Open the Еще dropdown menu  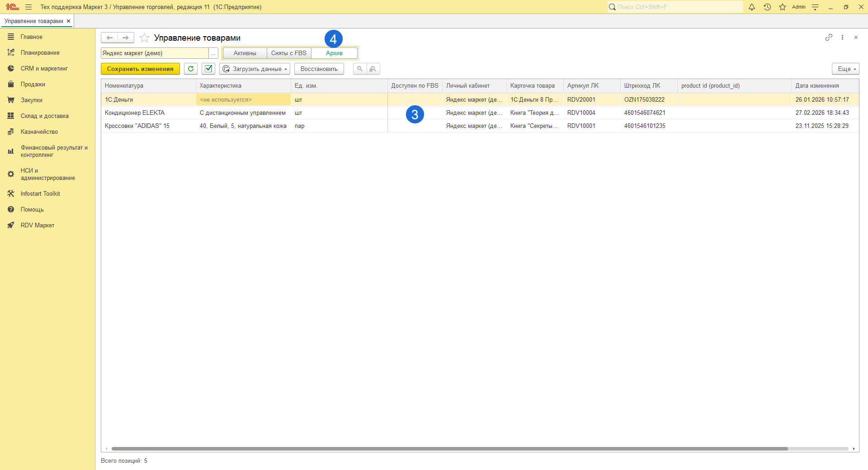(845, 69)
